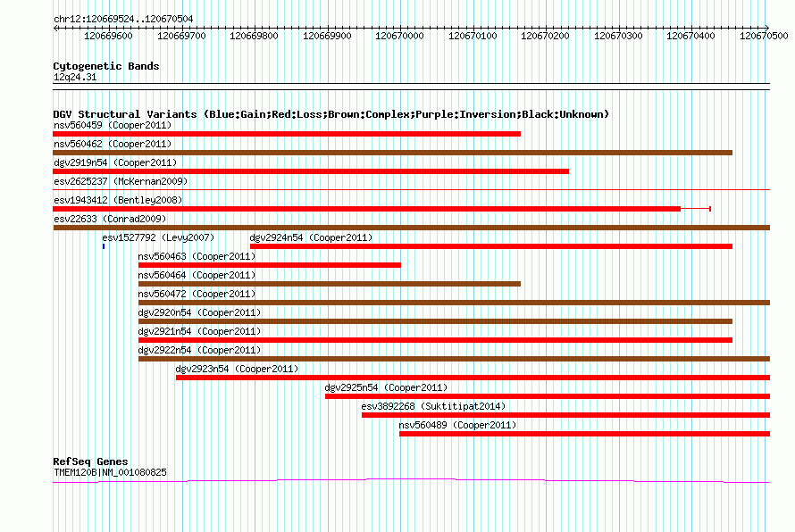
Task: Click the nsv560463 (Cooper2011) label
Action: point(197,256)
